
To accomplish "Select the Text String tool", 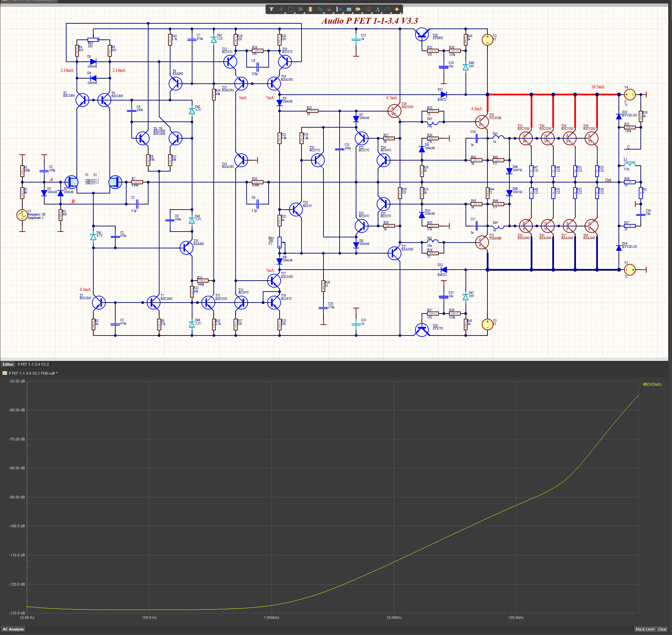I will pos(378,9).
